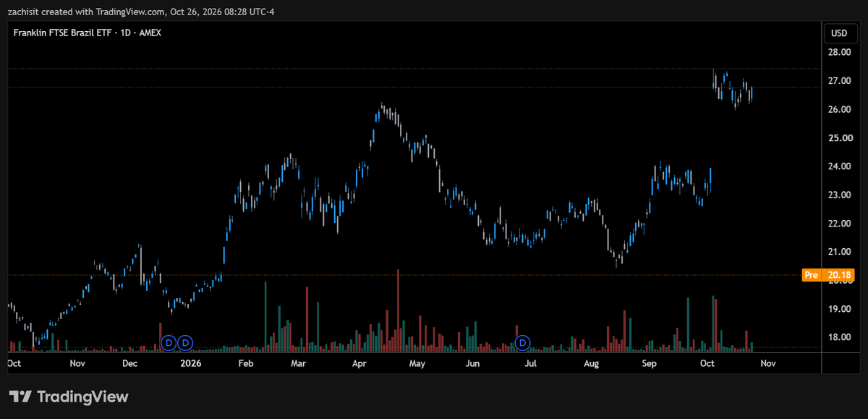Click the Nov label right after Dec's preceding Oct

click(x=77, y=364)
